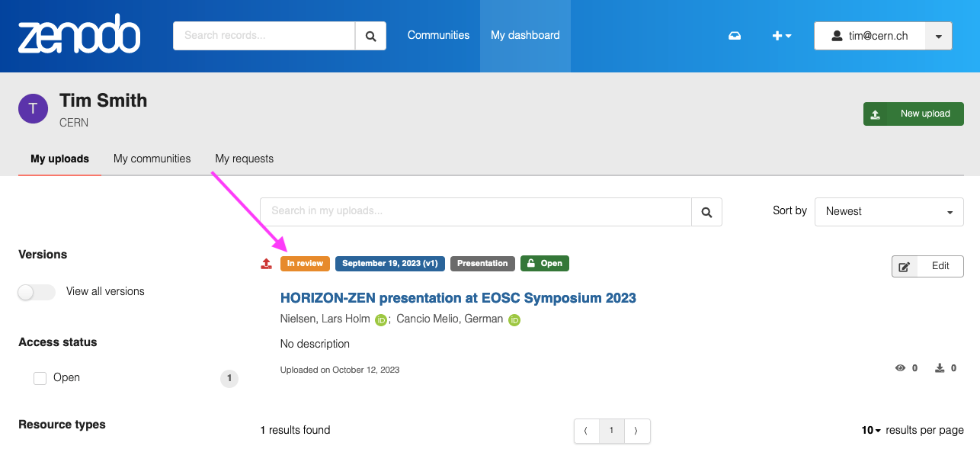The height and width of the screenshot is (449, 980).
Task: Click the Zenodo logo
Action: (79, 35)
